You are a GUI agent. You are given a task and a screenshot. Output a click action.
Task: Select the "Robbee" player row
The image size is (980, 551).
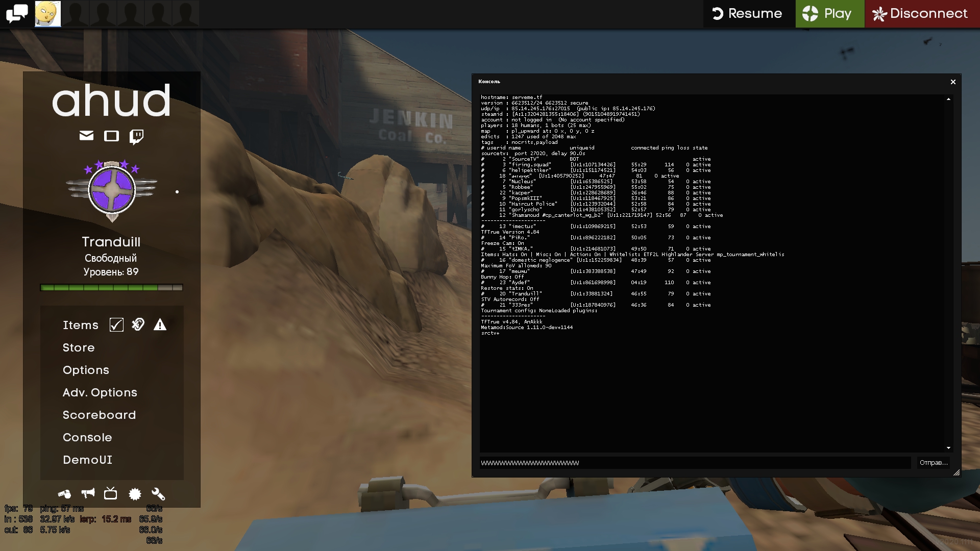coord(596,187)
